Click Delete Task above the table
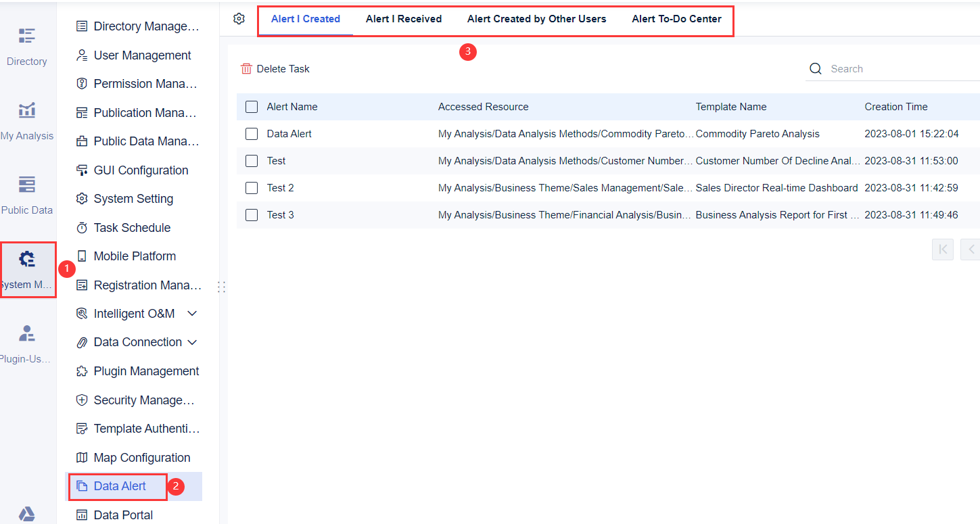The width and height of the screenshot is (980, 524). (277, 68)
